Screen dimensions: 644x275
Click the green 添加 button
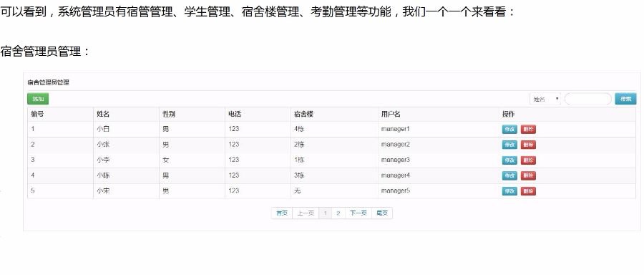[x=38, y=99]
